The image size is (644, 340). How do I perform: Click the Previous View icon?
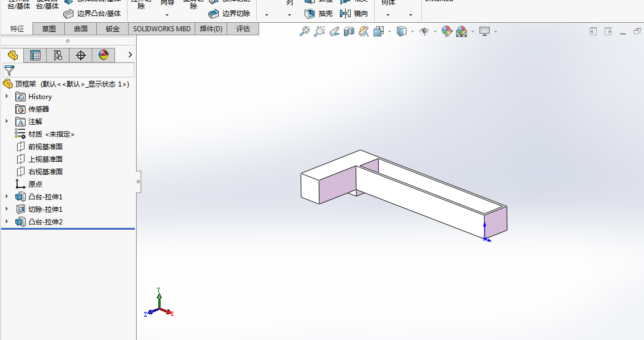tap(334, 31)
